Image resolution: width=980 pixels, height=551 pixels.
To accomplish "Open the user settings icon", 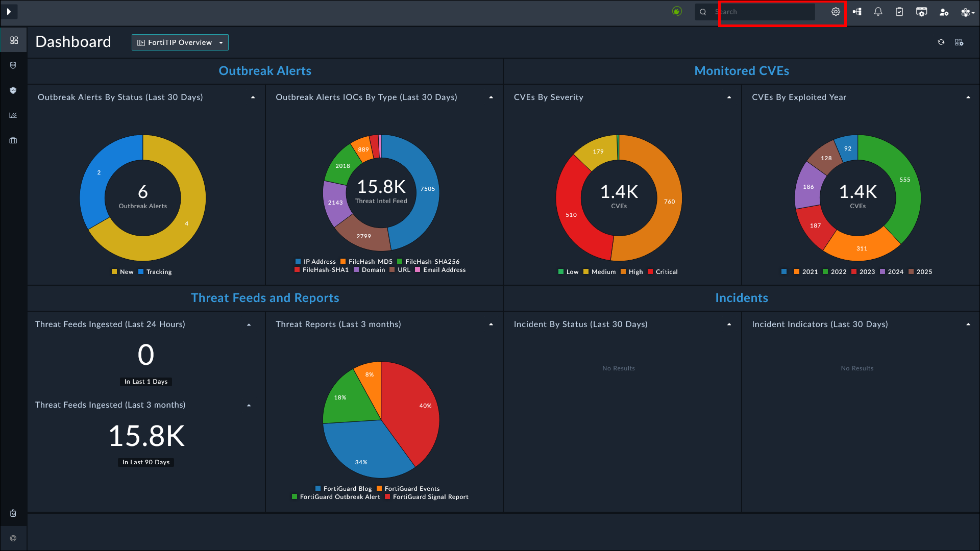I will 944,12.
